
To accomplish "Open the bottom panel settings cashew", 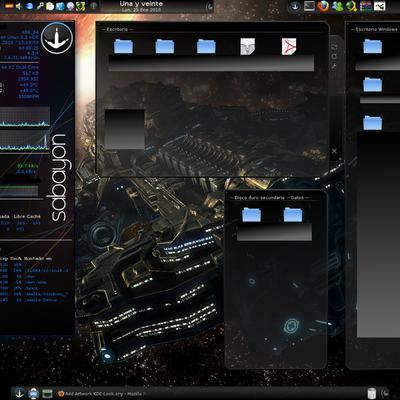I will 385,393.
